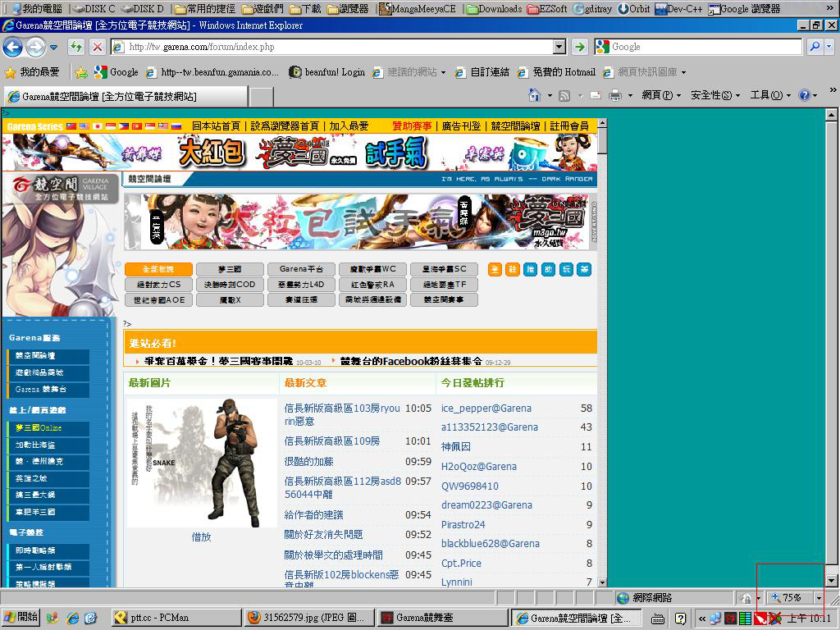The width and height of the screenshot is (840, 630).
Task: Open the recent pages dropdown beside Forward
Action: tap(53, 47)
